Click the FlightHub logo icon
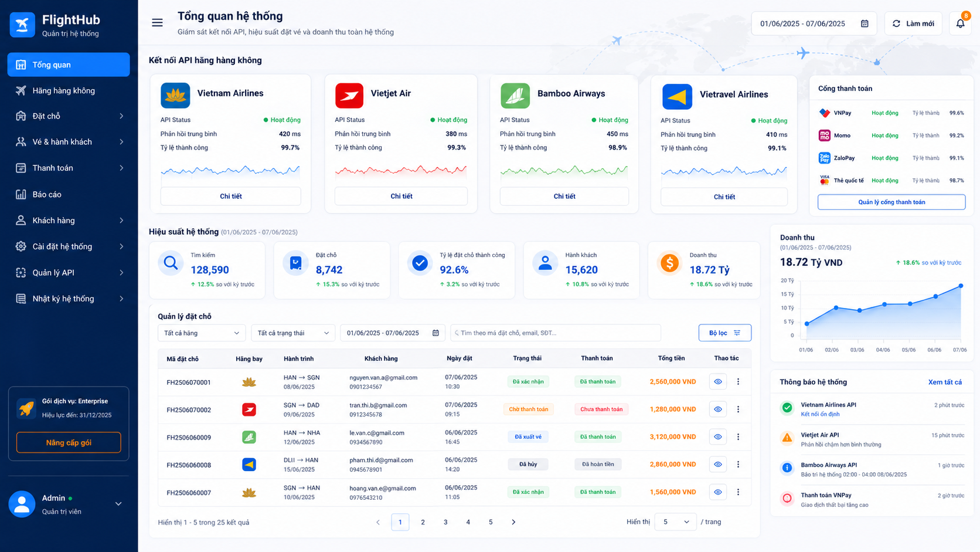 (x=22, y=25)
